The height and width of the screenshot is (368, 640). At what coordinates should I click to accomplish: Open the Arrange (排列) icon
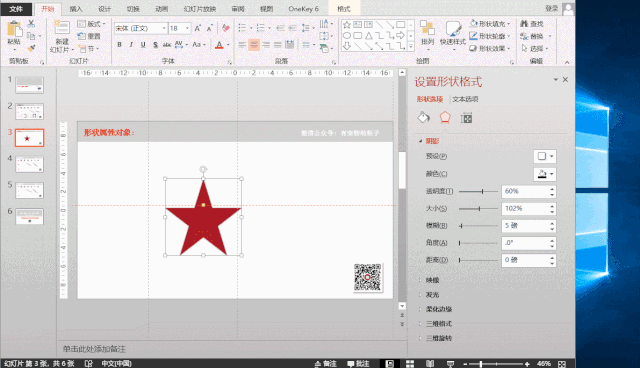click(427, 29)
